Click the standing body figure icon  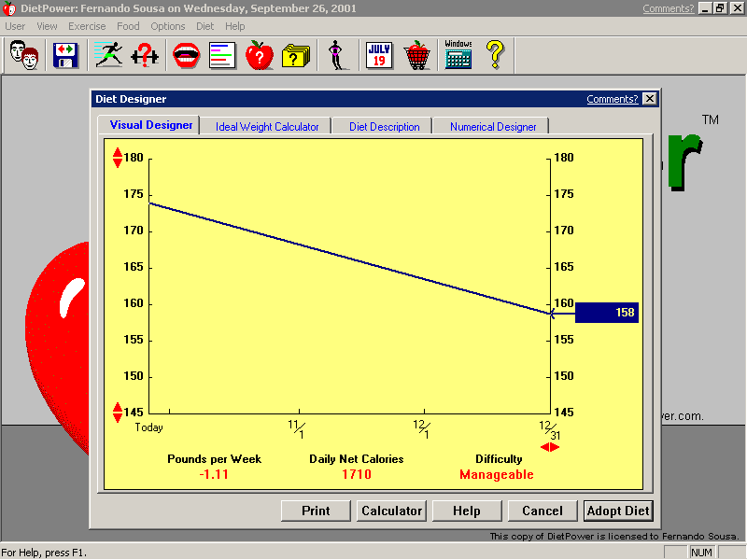[336, 56]
